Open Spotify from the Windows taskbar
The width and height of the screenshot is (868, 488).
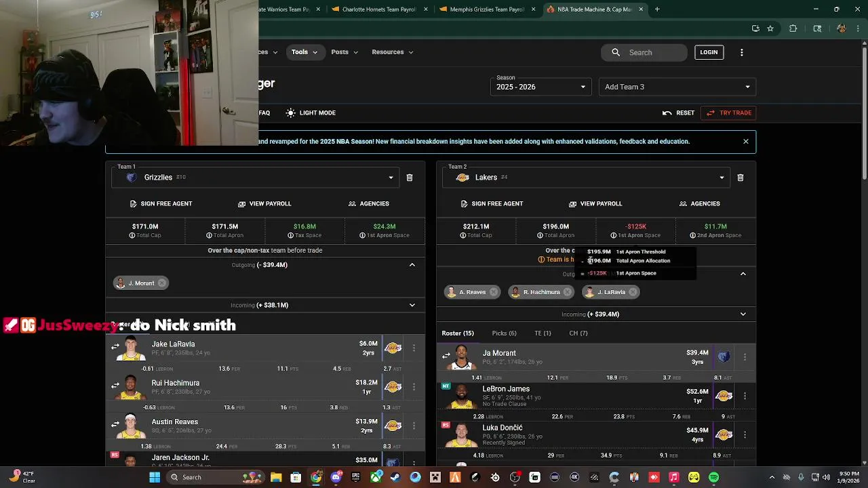tap(713, 477)
